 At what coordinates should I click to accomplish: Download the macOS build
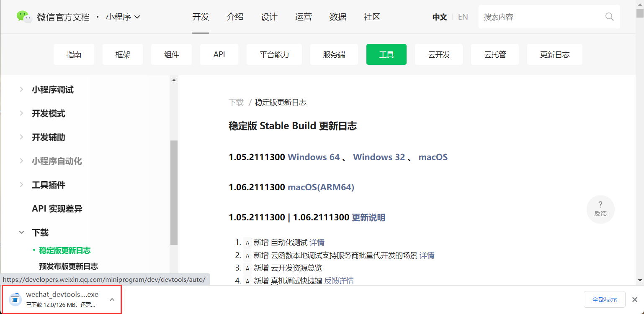(x=433, y=157)
